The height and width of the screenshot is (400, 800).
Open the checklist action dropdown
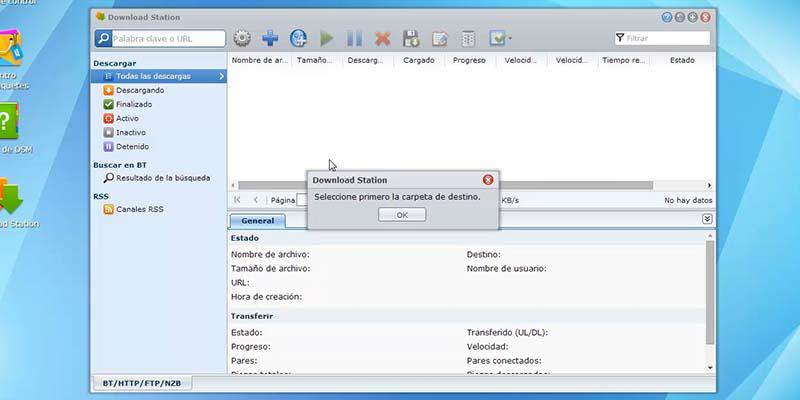500,38
